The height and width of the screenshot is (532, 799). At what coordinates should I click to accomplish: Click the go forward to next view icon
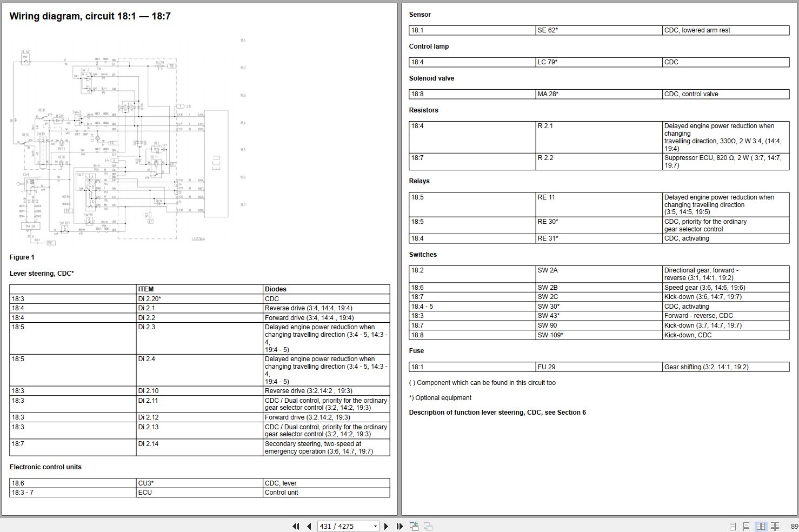coord(428,526)
